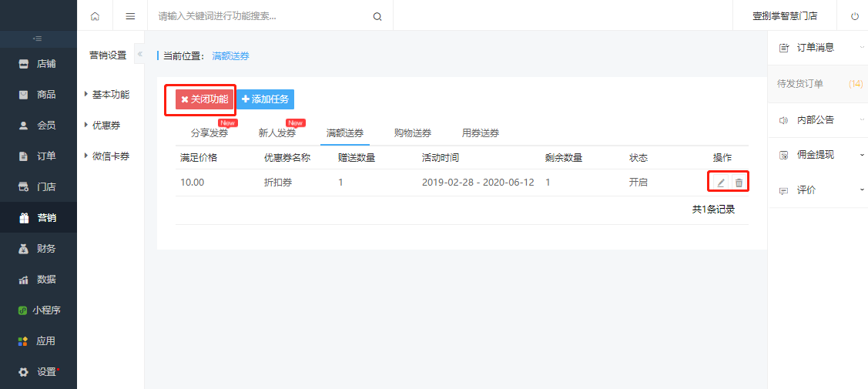Edit the 折扣券 row with pencil icon
868x389 pixels.
coord(720,182)
